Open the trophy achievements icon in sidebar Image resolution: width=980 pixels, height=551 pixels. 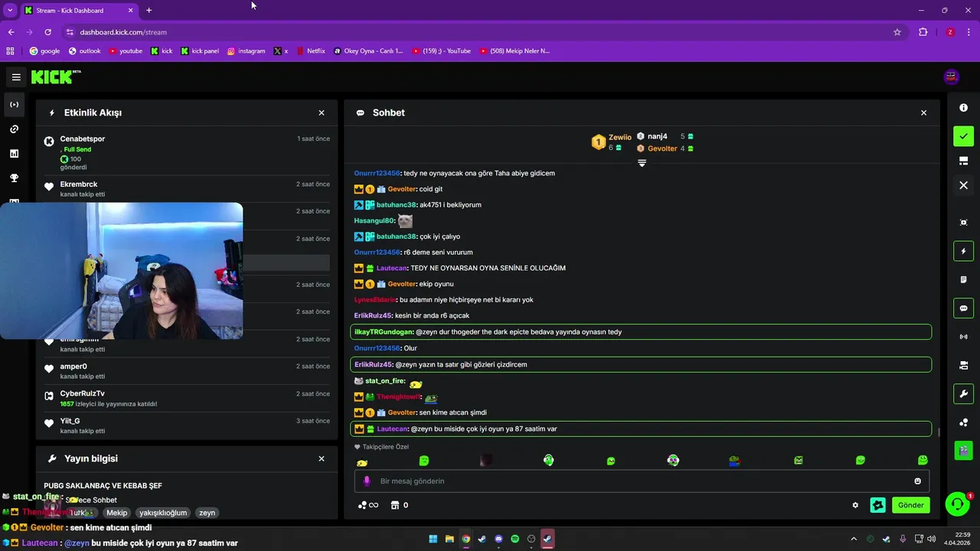click(14, 178)
